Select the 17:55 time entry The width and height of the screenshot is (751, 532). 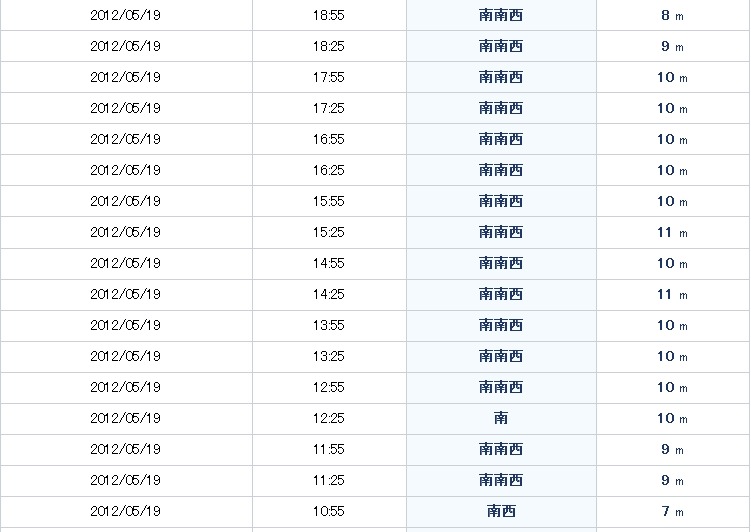[x=329, y=77]
